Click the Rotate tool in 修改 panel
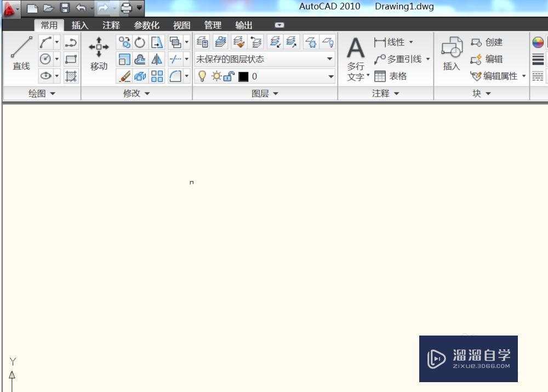The width and height of the screenshot is (548, 392). coord(140,42)
